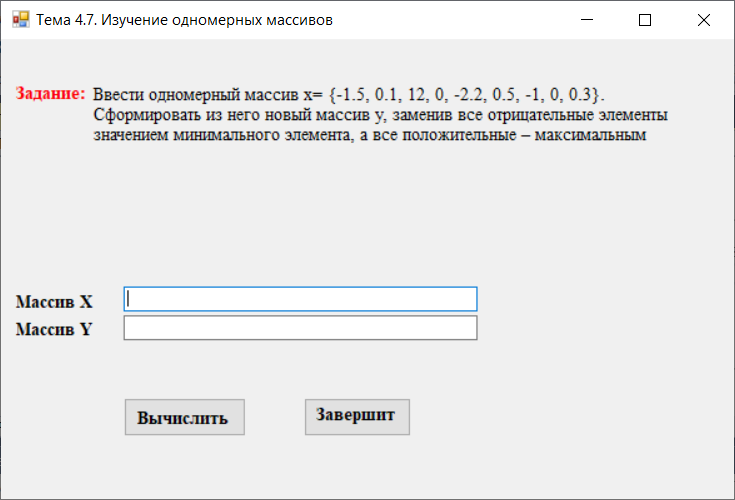
Task: Click the Массив Y label
Action: (54, 329)
